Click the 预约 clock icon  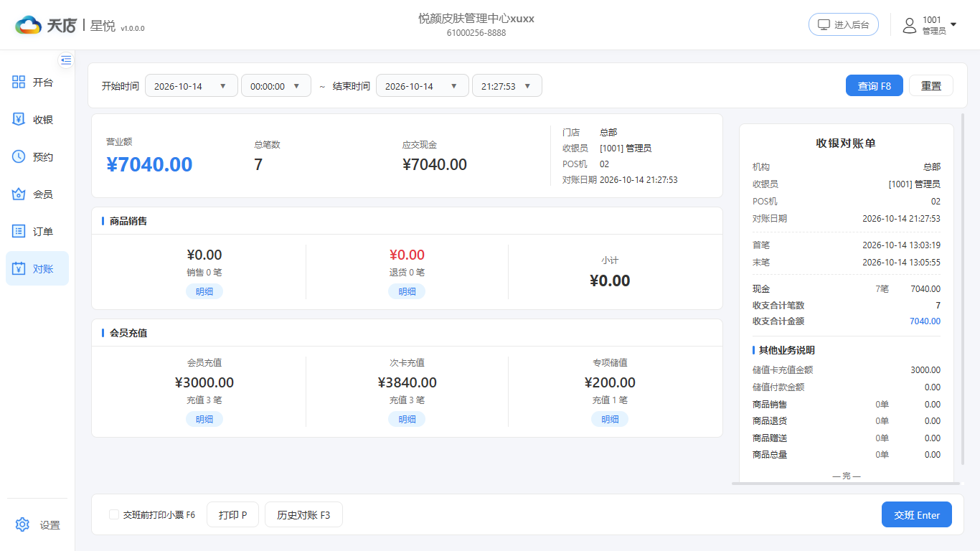click(x=19, y=157)
